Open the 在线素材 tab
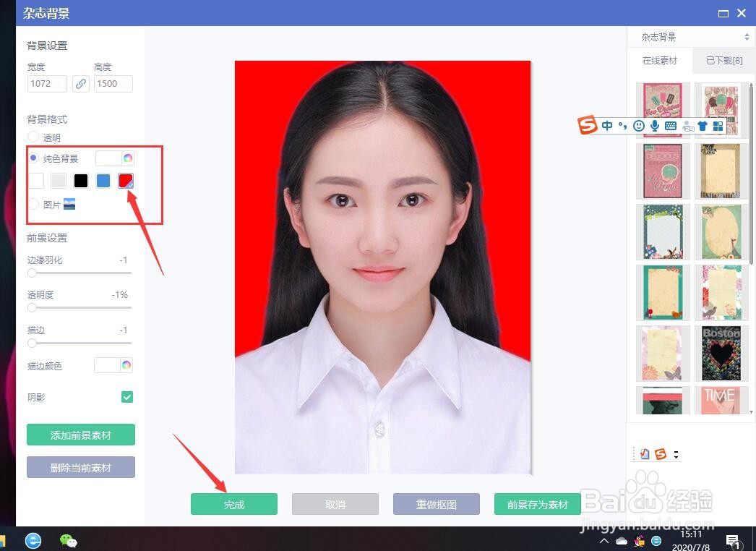 [659, 61]
